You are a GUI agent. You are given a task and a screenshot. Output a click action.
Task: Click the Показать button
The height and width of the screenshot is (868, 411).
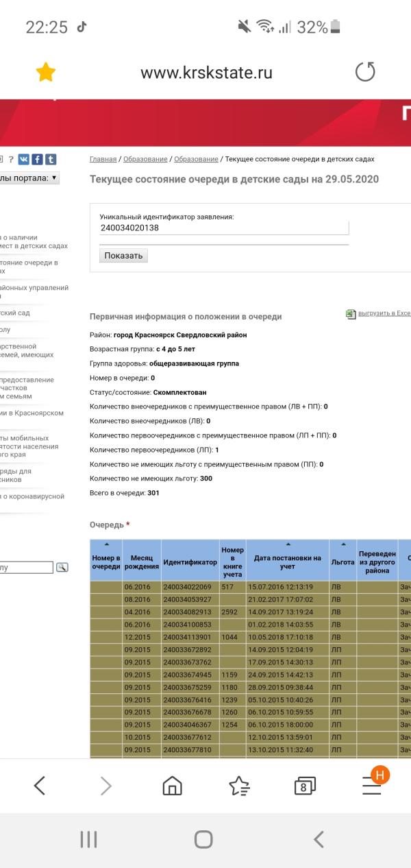click(123, 256)
